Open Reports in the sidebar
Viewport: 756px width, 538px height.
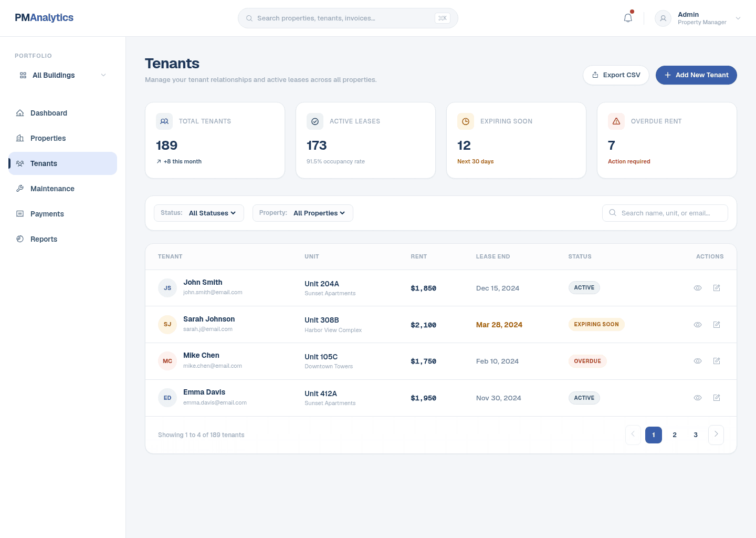63,239
